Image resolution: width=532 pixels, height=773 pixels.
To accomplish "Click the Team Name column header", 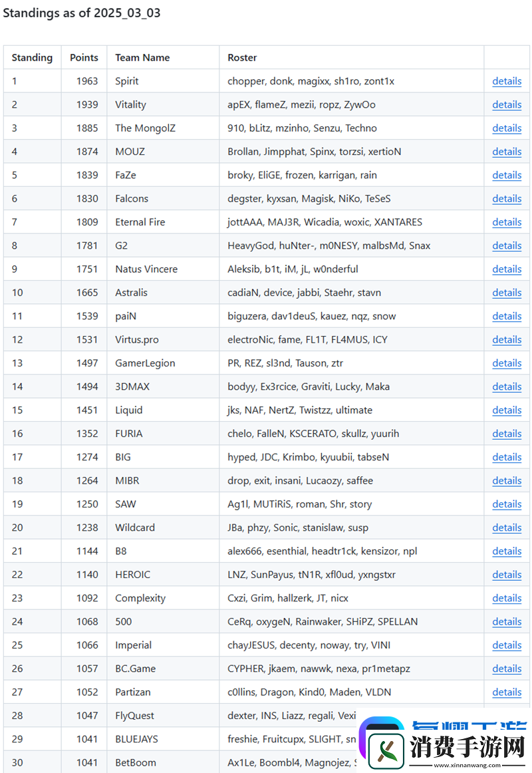I will click(x=142, y=58).
